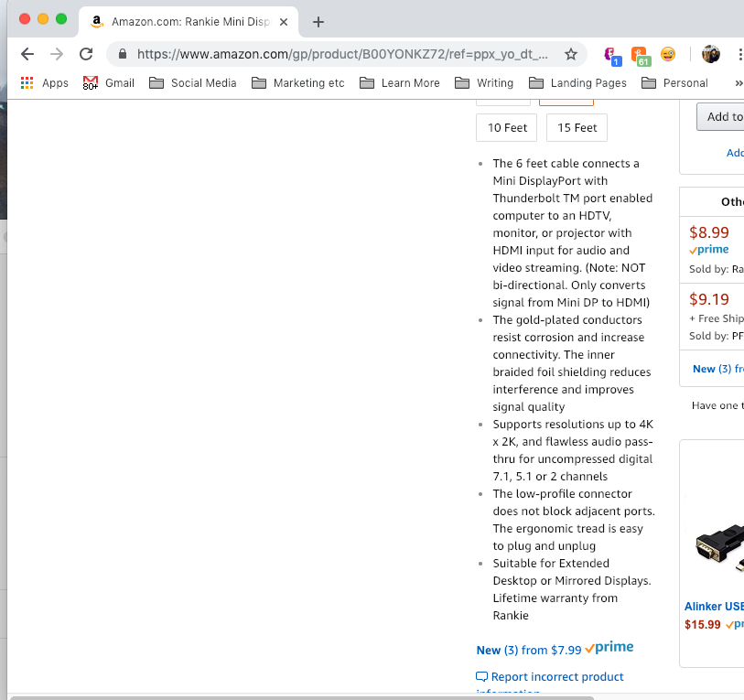744x700 pixels.
Task: Go back to the previous page
Action: 27,54
